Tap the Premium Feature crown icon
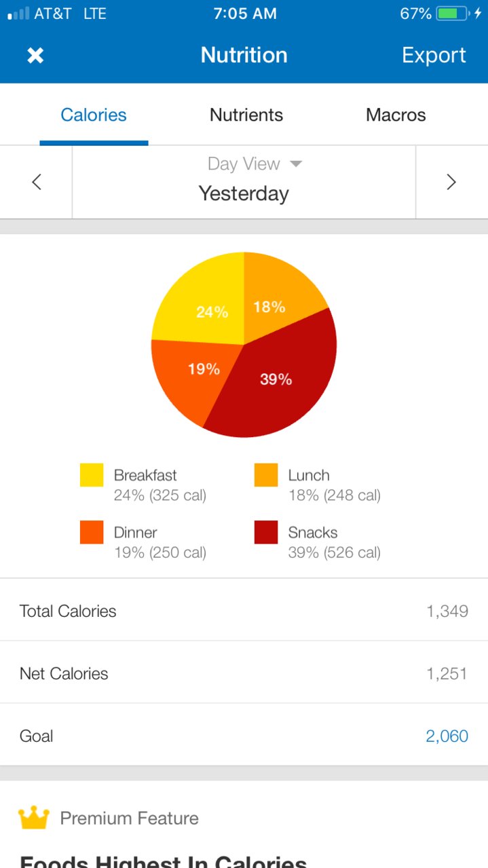This screenshot has width=488, height=868. point(34,818)
